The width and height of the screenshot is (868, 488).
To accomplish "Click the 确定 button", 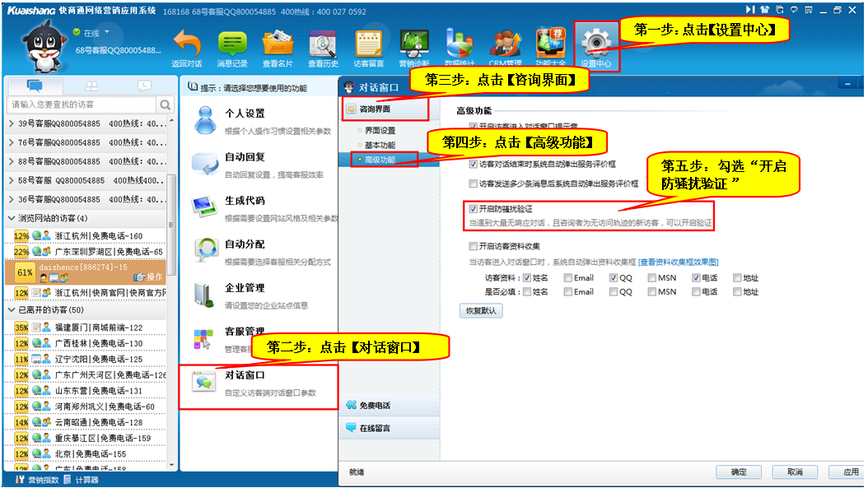I will (x=738, y=472).
